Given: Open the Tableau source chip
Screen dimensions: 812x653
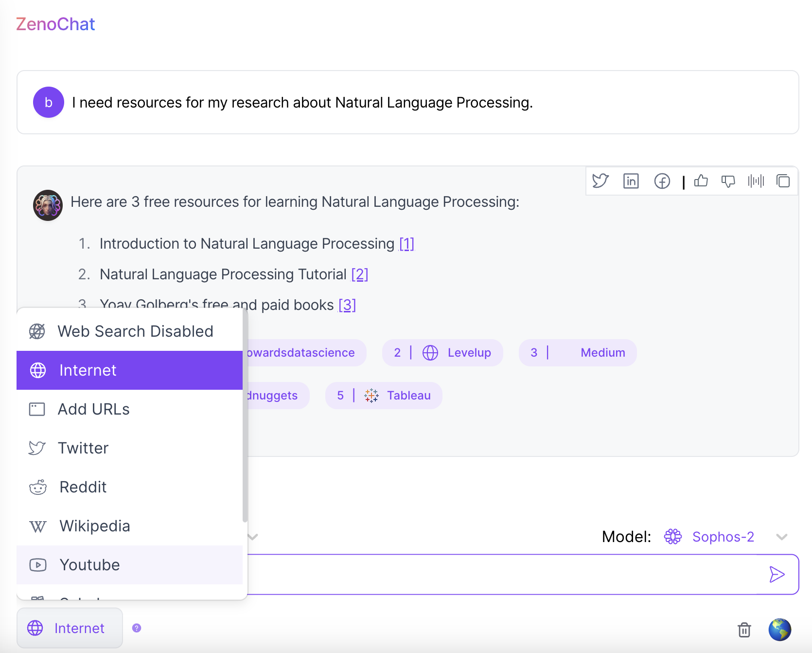Looking at the screenshot, I should click(384, 396).
